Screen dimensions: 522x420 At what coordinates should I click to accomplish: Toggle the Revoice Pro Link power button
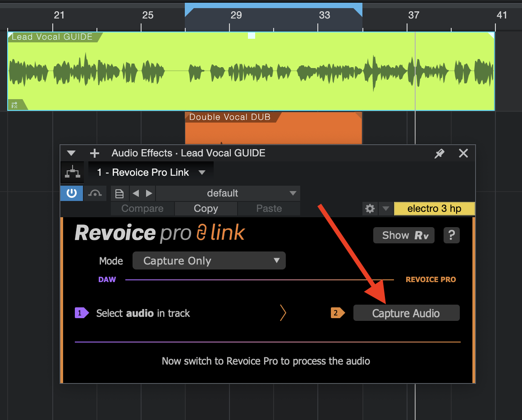[x=72, y=193]
